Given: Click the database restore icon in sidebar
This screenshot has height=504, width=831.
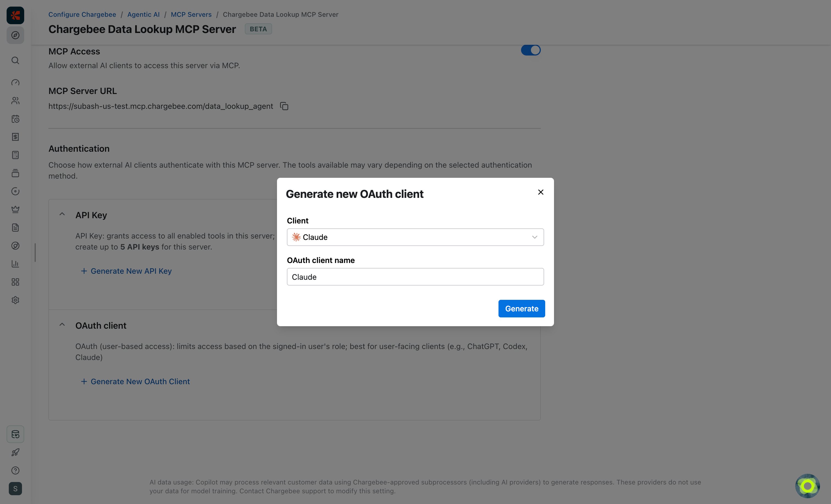Looking at the screenshot, I should tap(15, 434).
